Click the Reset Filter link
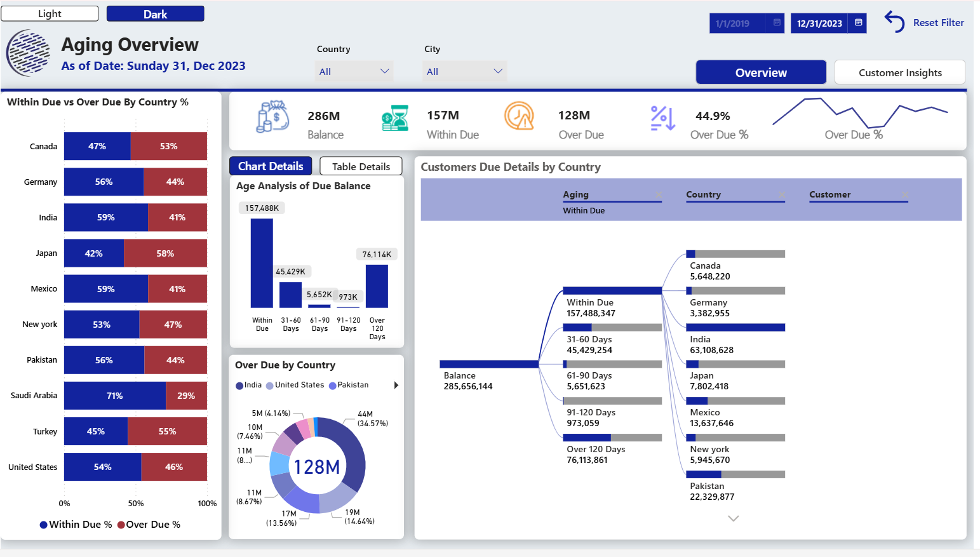Screen dimensions: 980x557 point(938,22)
